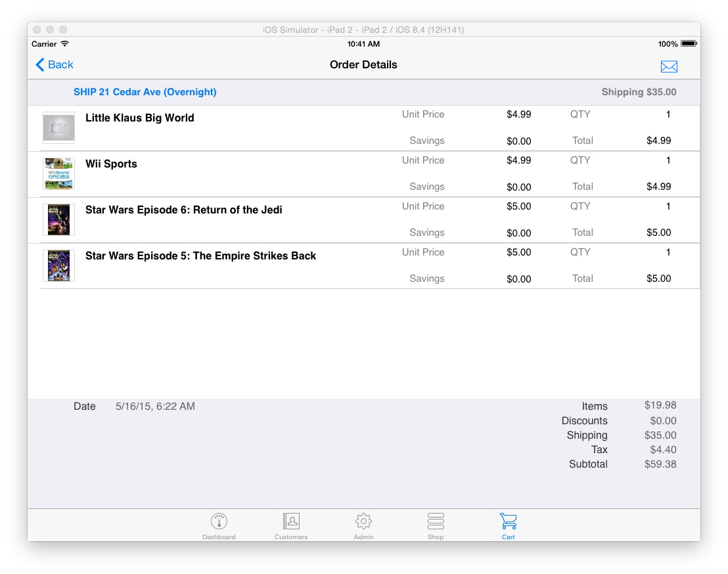Image resolution: width=728 pixels, height=574 pixels.
Task: Click Little Klaus Big World unit price $4.99
Action: click(518, 114)
